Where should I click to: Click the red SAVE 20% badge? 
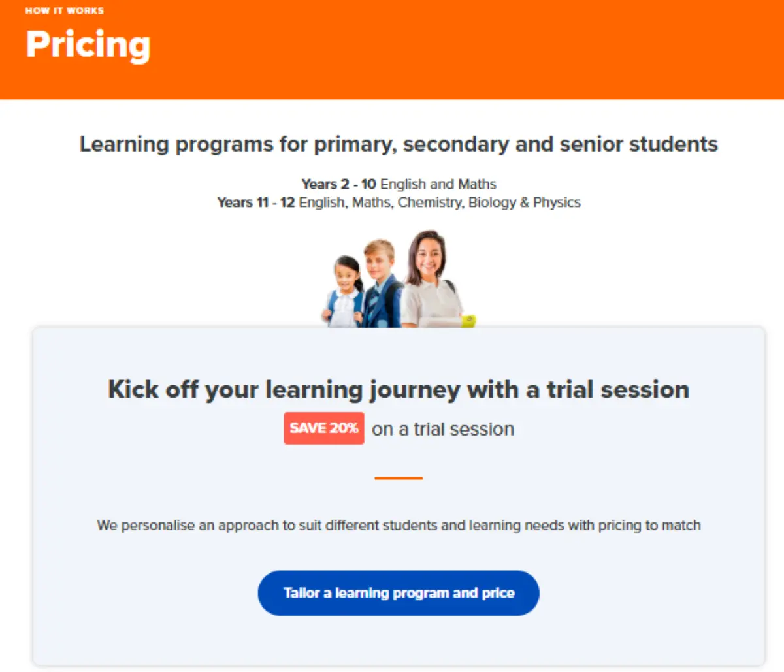[x=323, y=428]
